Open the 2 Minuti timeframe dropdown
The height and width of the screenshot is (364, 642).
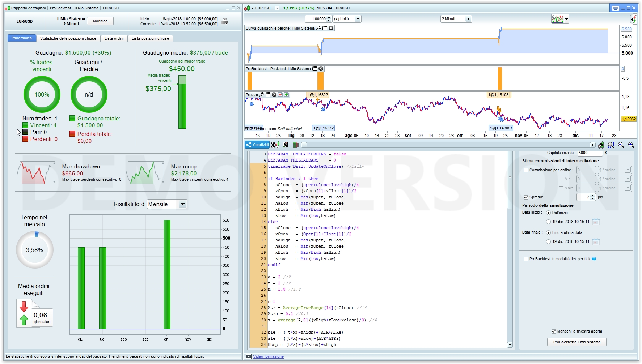[468, 19]
